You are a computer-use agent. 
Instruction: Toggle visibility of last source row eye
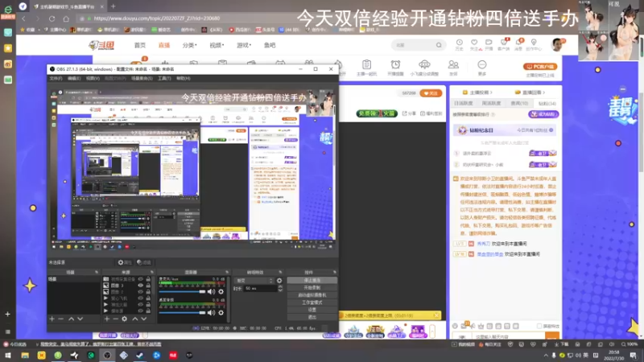tap(140, 311)
